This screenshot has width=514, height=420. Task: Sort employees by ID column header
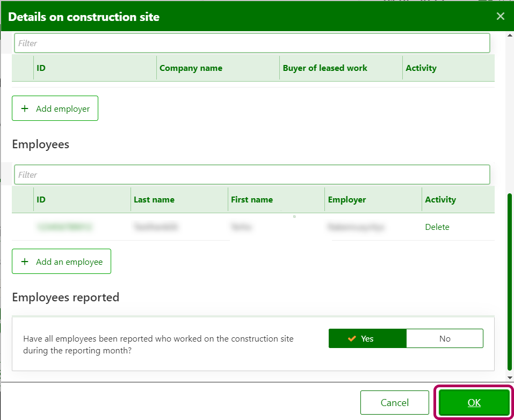(x=41, y=200)
